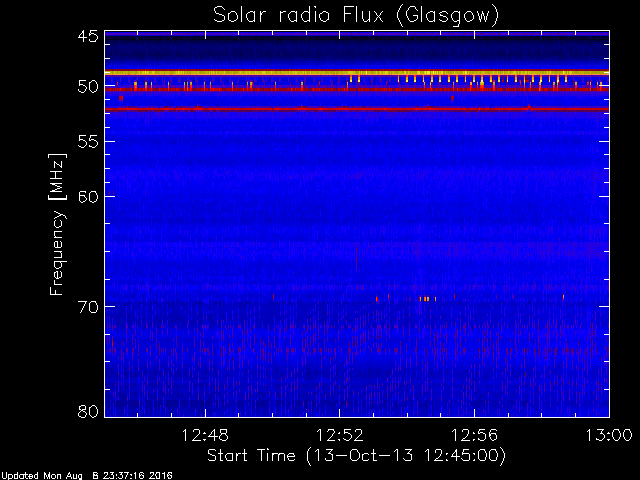Screen dimensions: 640x480
Task: Click the red interference band at 50 MHz
Action: (357, 89)
